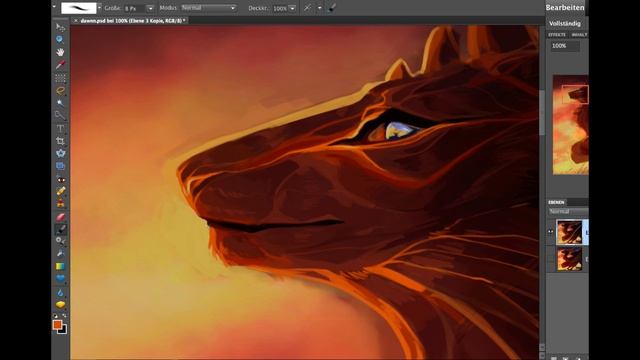Select the Quick Selection tool

point(60,115)
